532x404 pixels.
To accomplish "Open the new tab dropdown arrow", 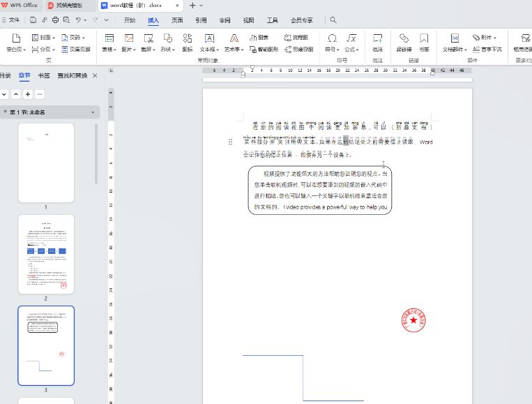I will click(201, 6).
